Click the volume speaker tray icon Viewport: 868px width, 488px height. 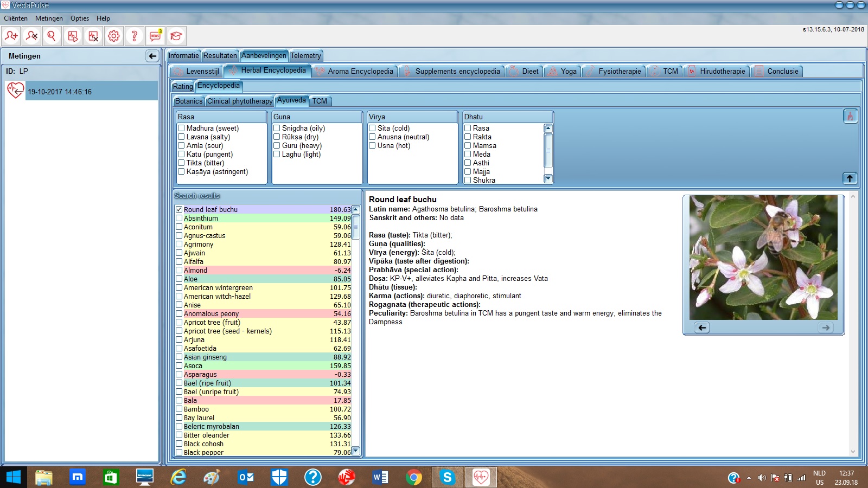[762, 478]
